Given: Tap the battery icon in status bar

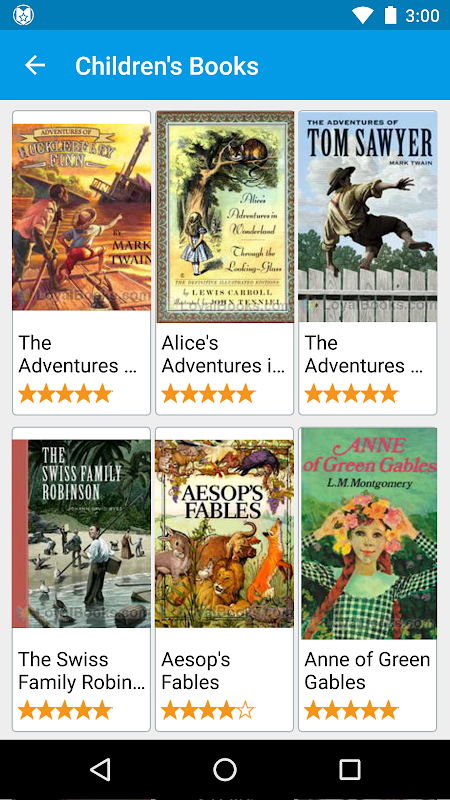Looking at the screenshot, I should click(390, 15).
